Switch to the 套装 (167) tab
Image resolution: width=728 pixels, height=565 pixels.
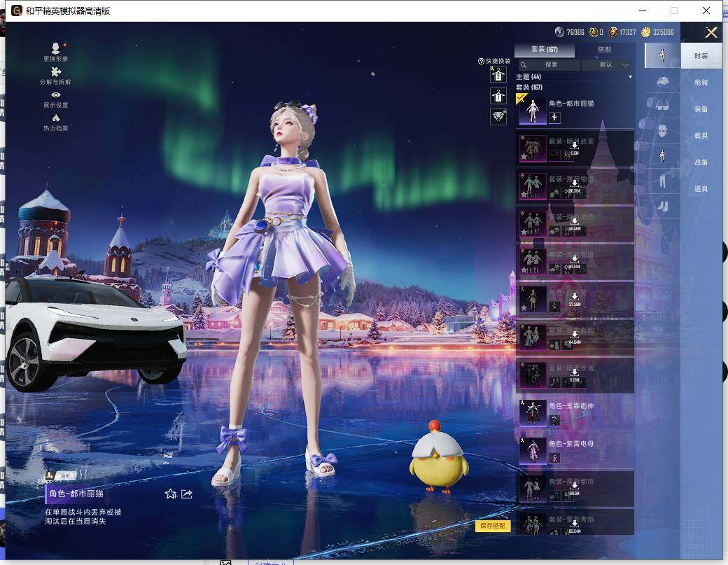pyautogui.click(x=545, y=49)
